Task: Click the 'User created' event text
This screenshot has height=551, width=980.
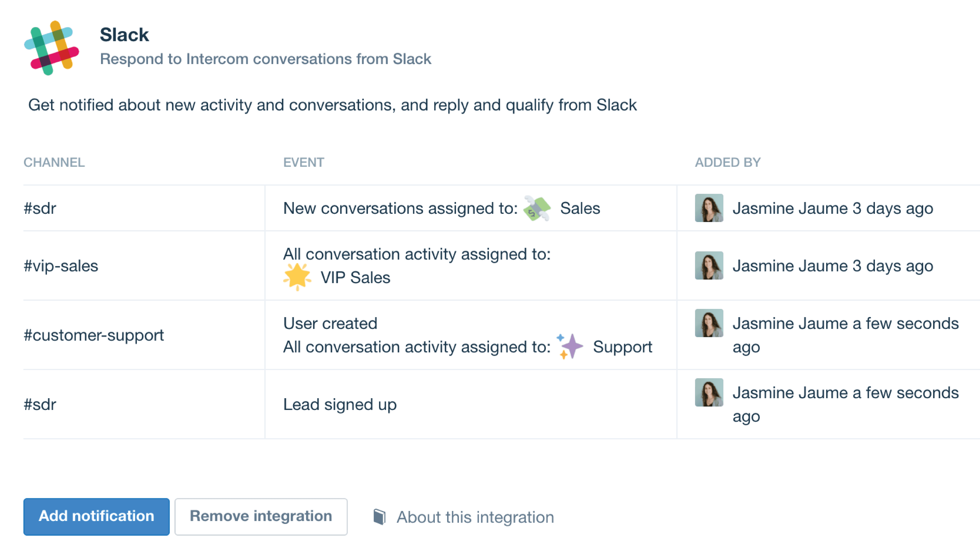Action: pos(330,324)
